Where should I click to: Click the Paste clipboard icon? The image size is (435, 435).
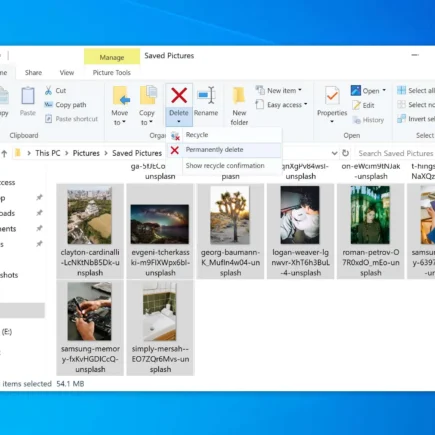(28, 96)
